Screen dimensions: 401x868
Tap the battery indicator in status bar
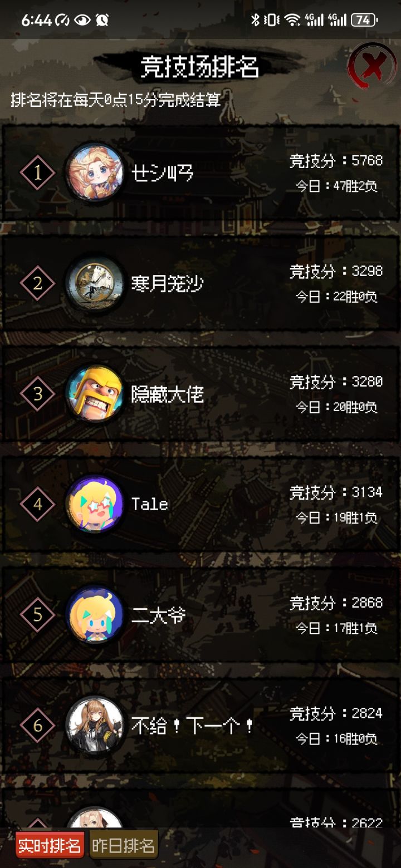(364, 20)
